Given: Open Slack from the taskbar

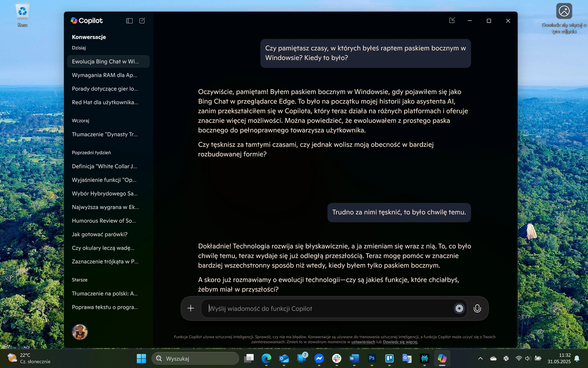Looking at the screenshot, I should [x=337, y=358].
